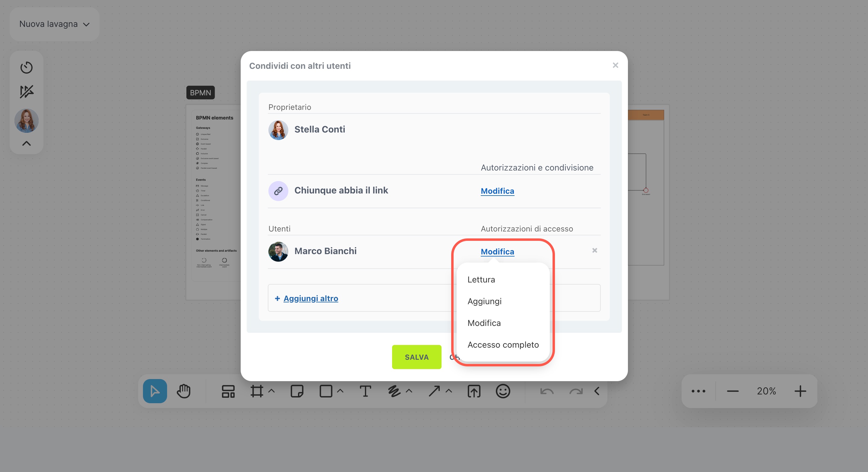Open the Nuova lavagna dropdown
The image size is (868, 472).
(x=54, y=24)
